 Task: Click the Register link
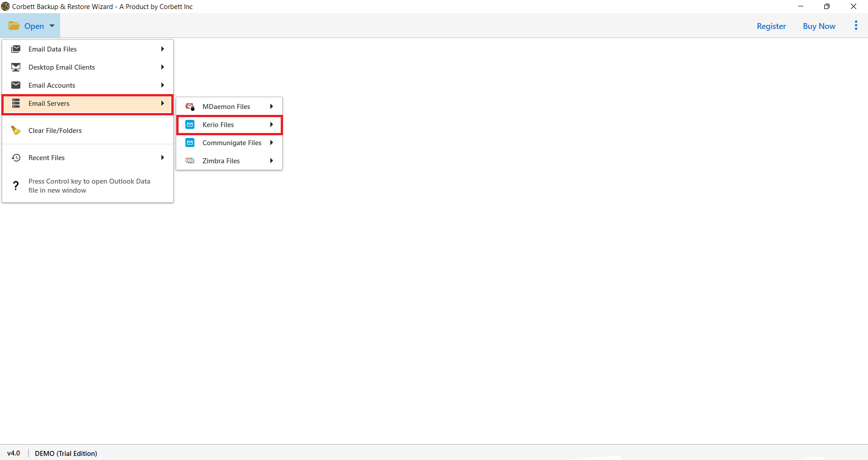771,26
